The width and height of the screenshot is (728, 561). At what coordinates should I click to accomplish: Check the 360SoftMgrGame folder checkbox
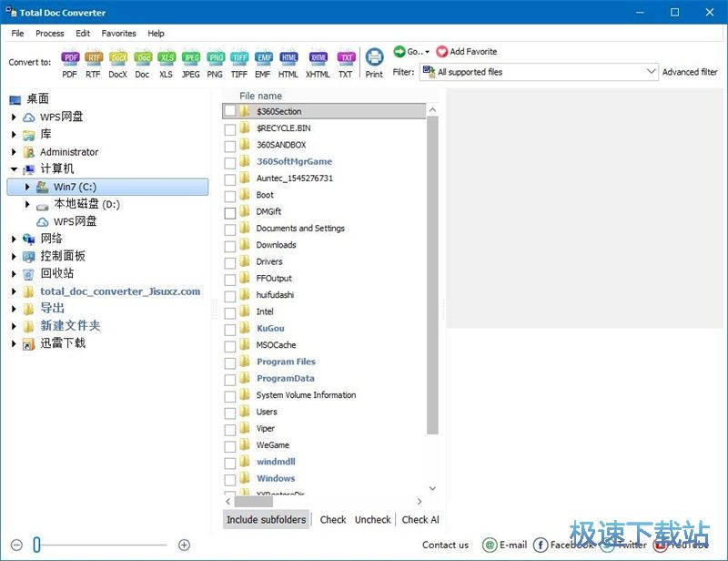tap(230, 161)
